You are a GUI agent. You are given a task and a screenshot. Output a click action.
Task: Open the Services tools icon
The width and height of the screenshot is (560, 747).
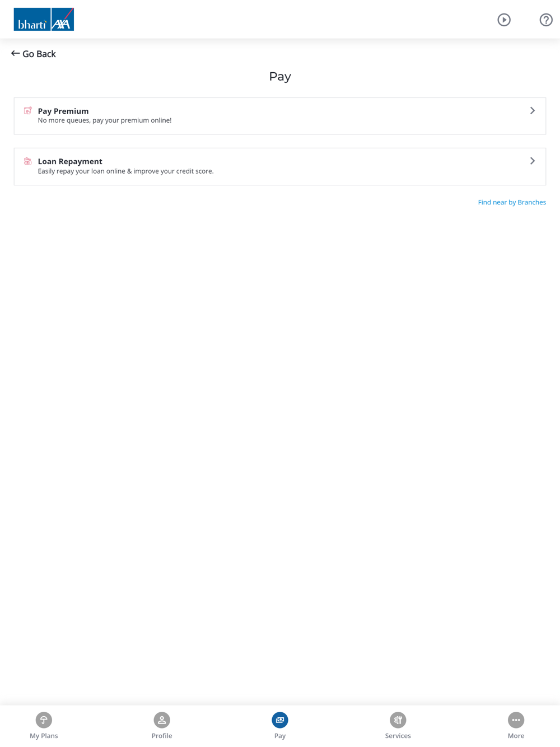click(398, 720)
